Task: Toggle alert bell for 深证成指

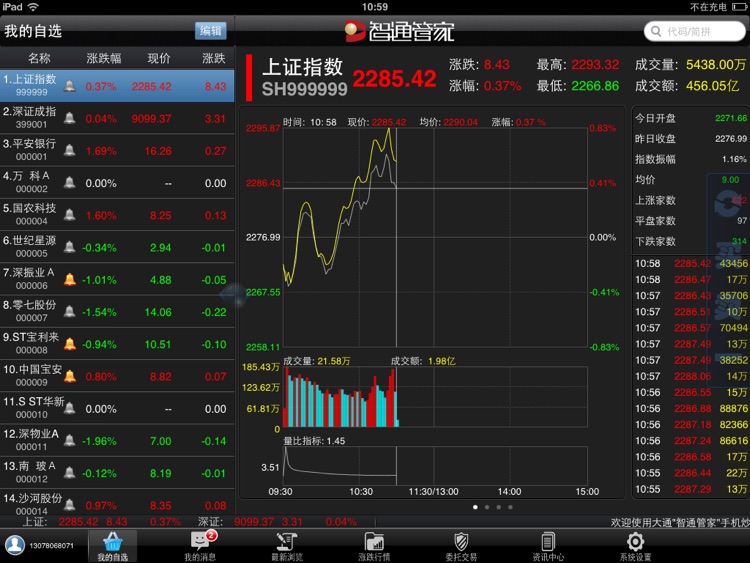Action: pyautogui.click(x=70, y=118)
